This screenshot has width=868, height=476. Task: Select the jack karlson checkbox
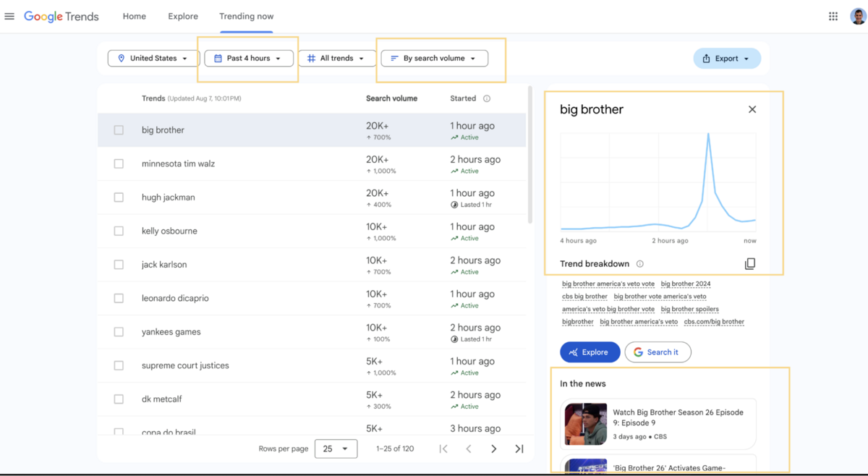[x=119, y=265]
